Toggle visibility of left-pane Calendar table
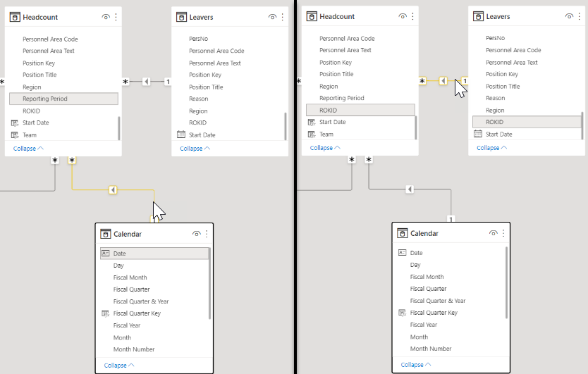 tap(197, 234)
